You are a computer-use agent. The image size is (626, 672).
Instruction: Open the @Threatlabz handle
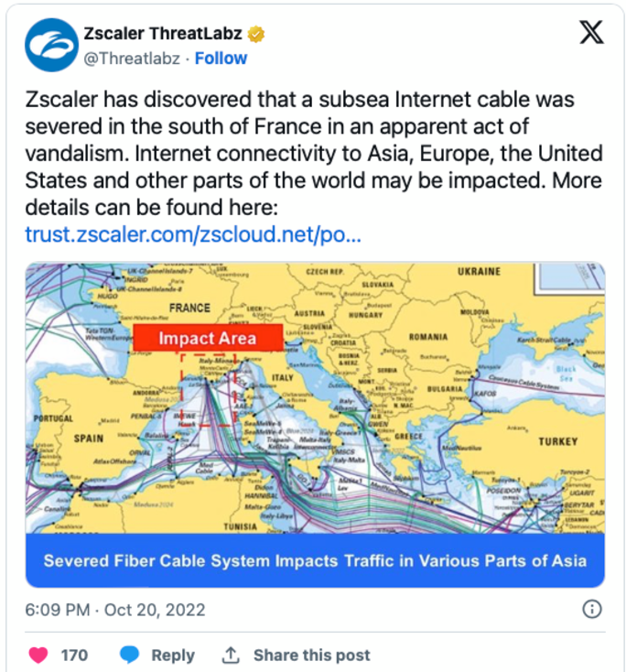pyautogui.click(x=132, y=59)
